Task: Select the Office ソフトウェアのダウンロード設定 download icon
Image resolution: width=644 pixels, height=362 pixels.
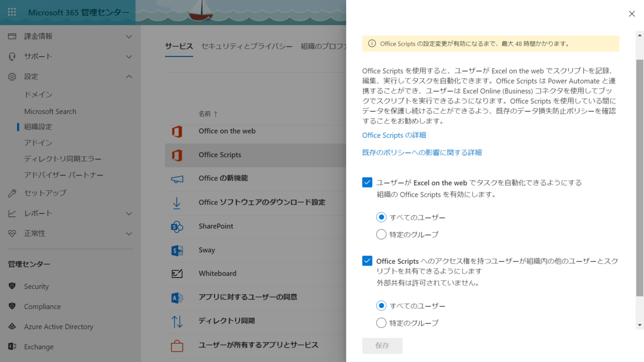Action: (178, 203)
